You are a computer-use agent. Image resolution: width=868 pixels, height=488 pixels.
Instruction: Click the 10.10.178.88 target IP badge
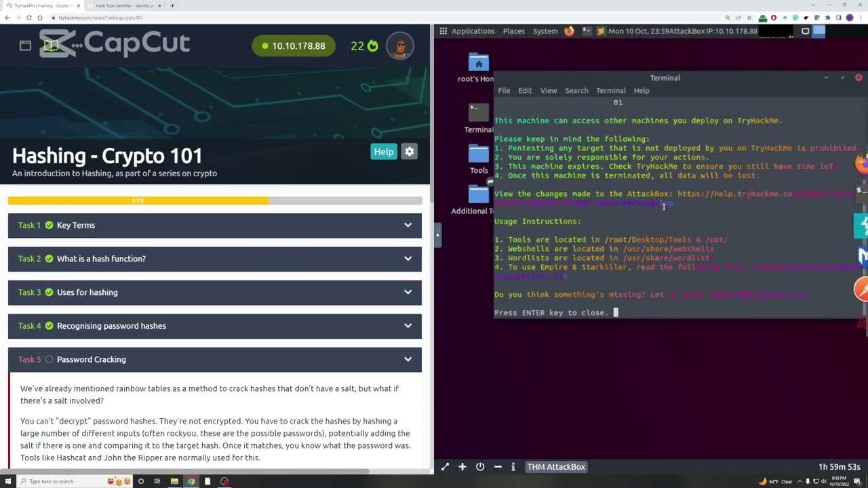click(x=294, y=46)
